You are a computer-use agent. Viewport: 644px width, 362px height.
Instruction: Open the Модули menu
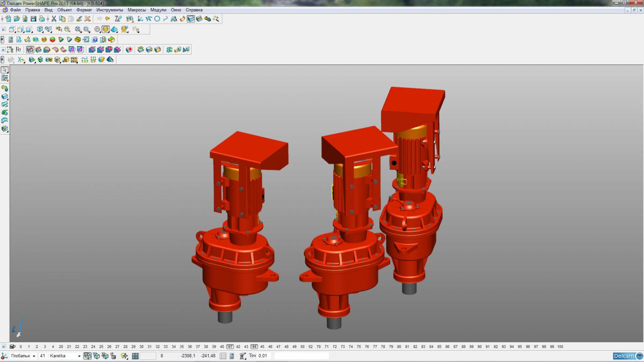[x=158, y=10]
